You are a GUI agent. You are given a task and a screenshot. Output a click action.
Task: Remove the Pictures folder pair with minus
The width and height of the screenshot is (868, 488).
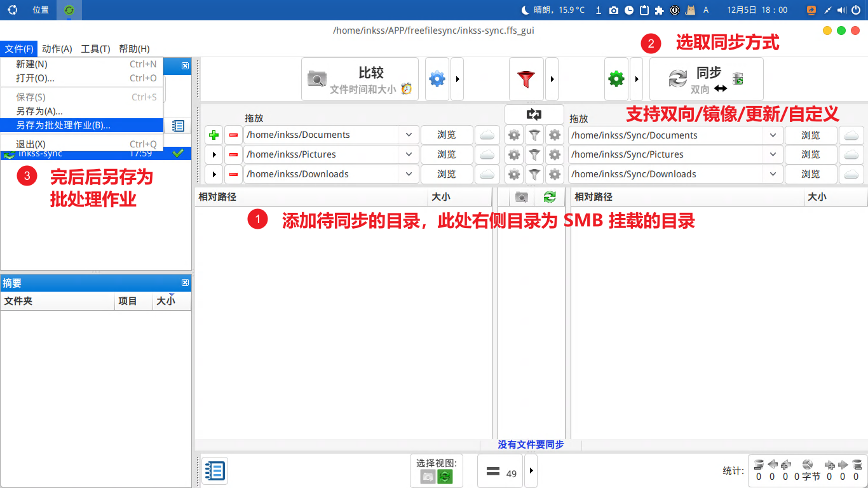(x=233, y=154)
